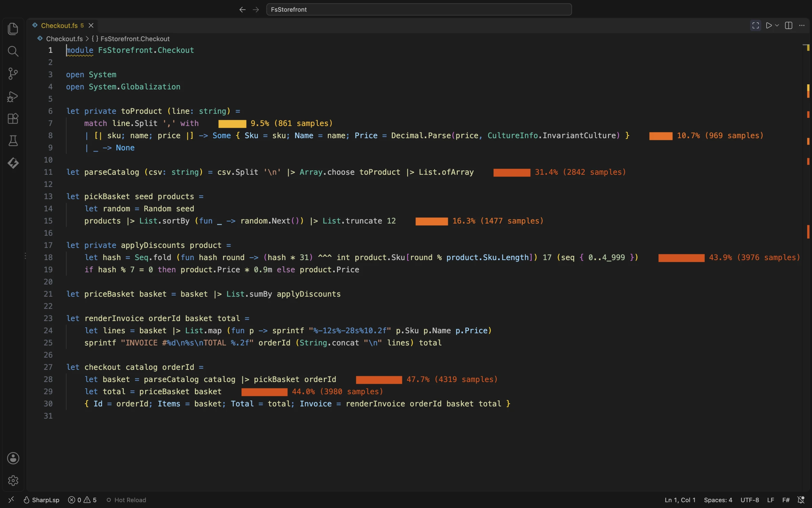Change language mode via F#
This screenshot has height=508, width=812.
pyautogui.click(x=786, y=500)
